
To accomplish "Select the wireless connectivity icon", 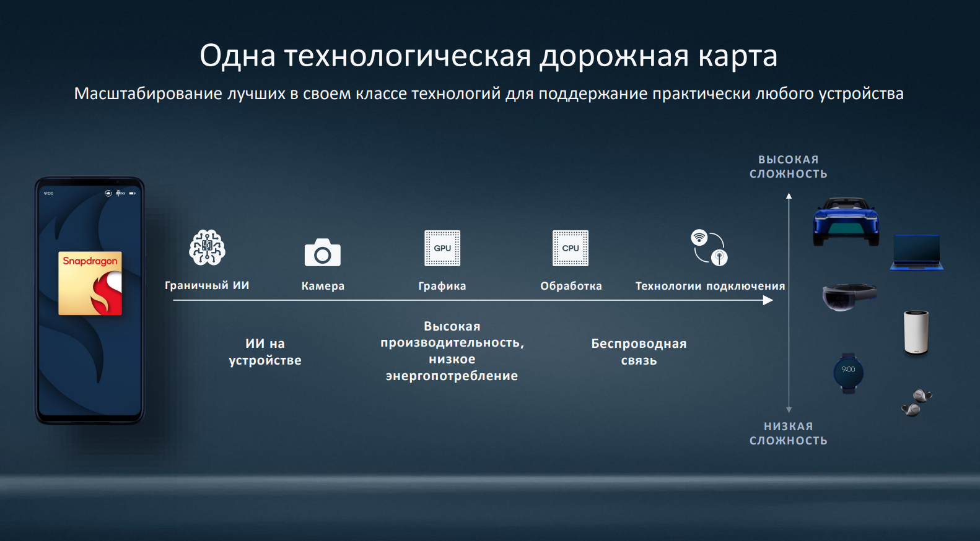I will pyautogui.click(x=709, y=248).
